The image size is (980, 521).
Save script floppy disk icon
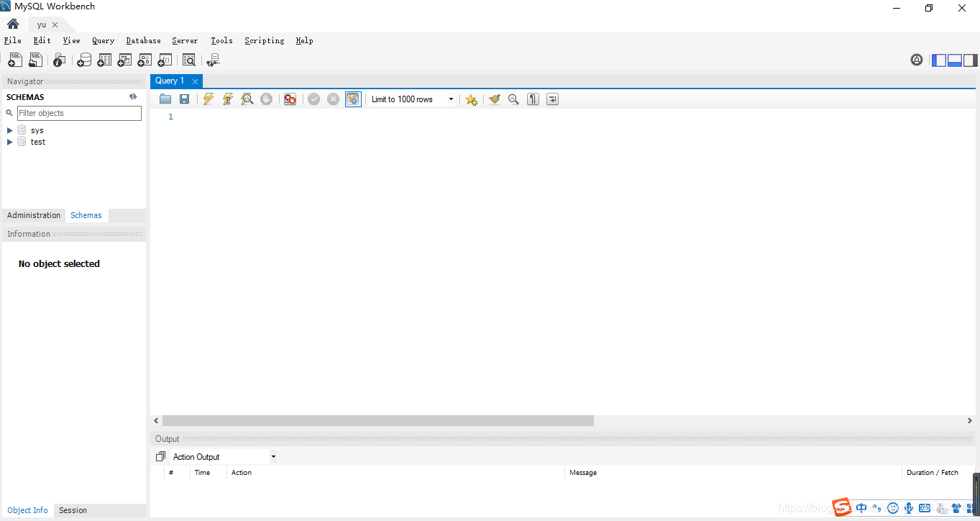[x=184, y=99]
